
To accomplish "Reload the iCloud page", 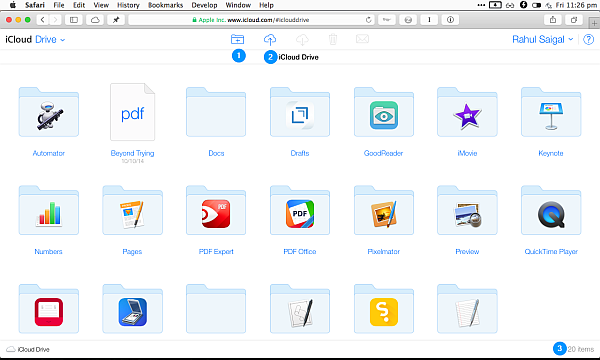I will (x=368, y=20).
